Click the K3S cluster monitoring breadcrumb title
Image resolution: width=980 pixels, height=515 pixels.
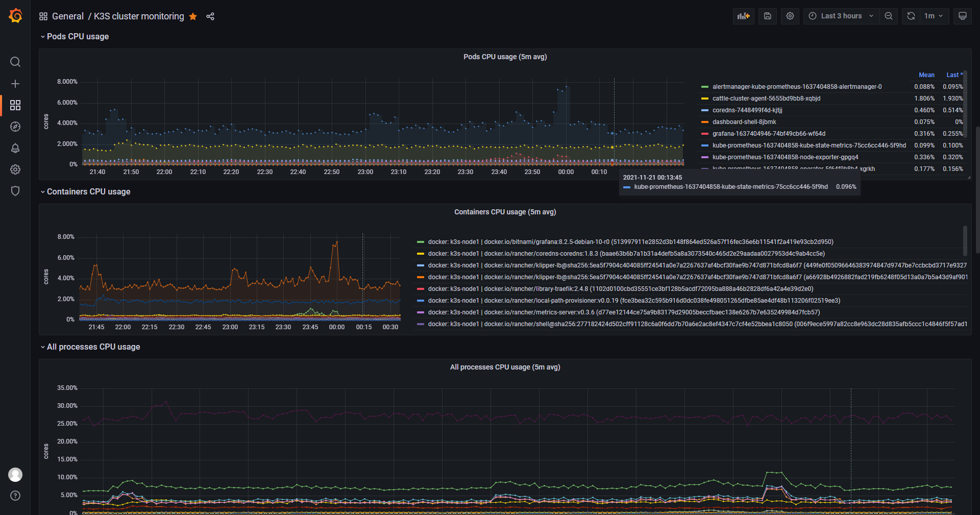click(139, 16)
